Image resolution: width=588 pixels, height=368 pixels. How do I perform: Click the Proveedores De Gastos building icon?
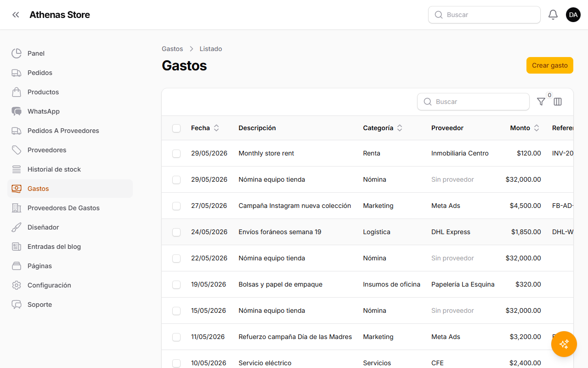pos(17,208)
